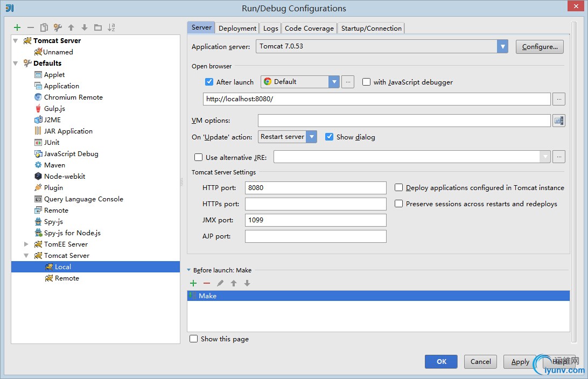Viewport: 588px width, 379px height.
Task: Open the Code Coverage tab
Action: tap(309, 28)
